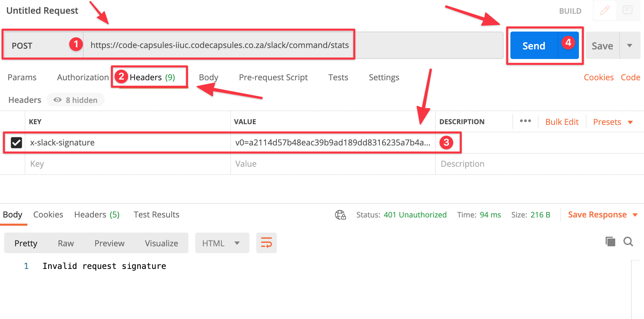Select the Raw response view
This screenshot has height=319, width=644.
pos(66,243)
